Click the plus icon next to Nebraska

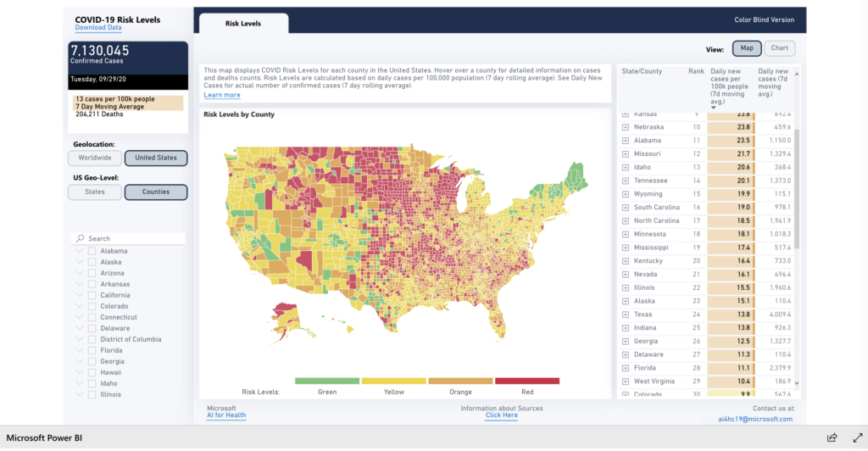pyautogui.click(x=626, y=127)
